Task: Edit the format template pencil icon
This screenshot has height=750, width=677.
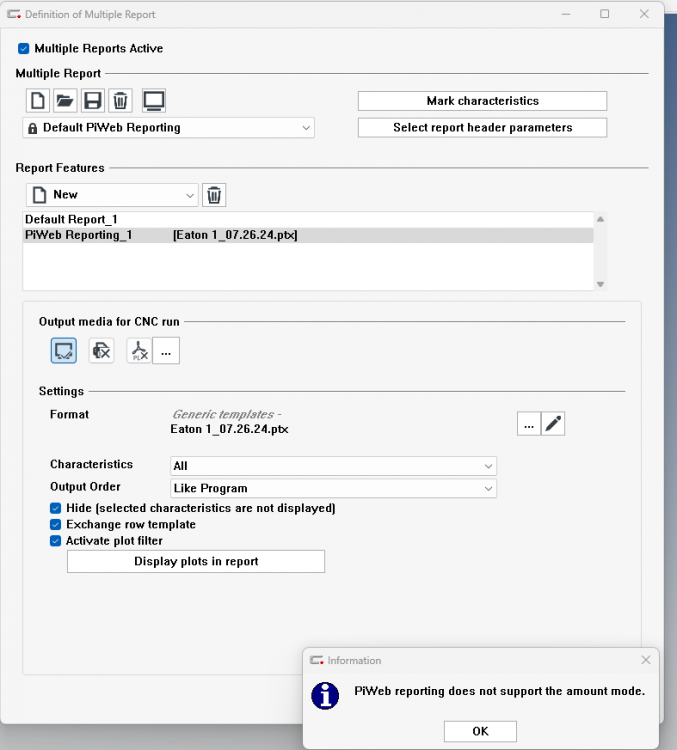Action: tap(553, 424)
